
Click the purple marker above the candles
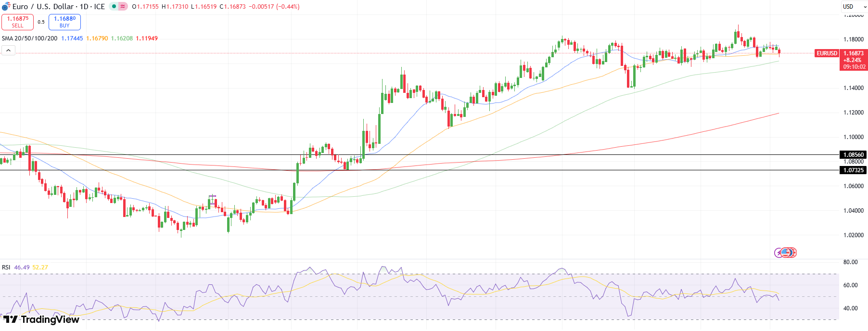(212, 196)
